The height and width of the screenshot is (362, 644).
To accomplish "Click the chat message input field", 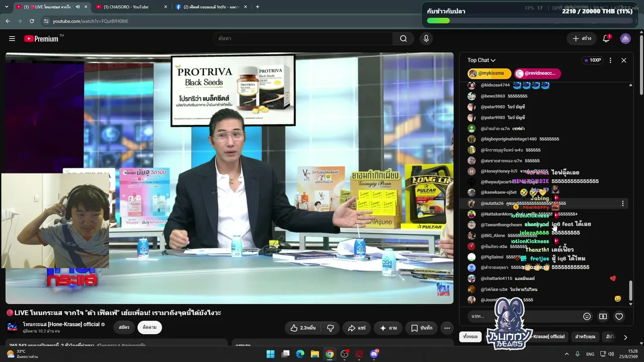I will [x=522, y=316].
